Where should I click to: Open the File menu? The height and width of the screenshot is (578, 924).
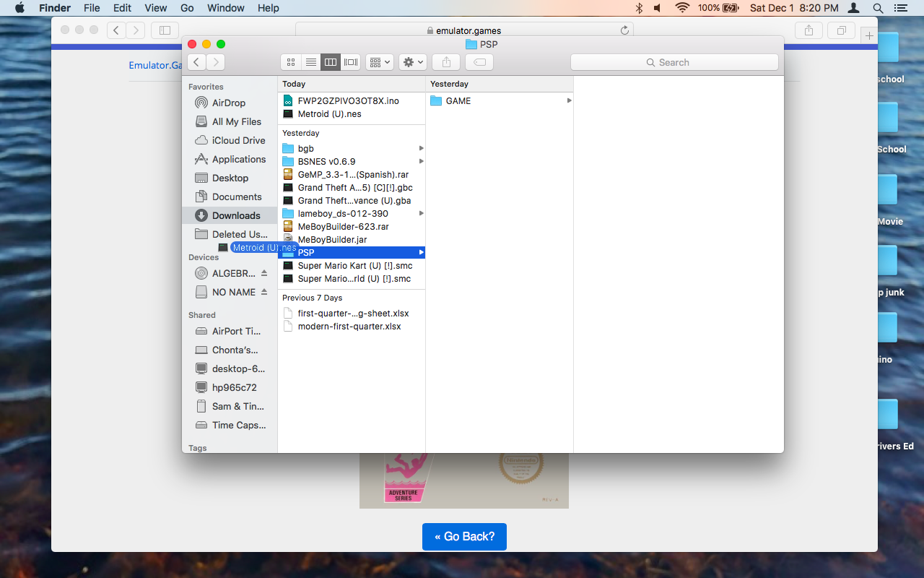92,8
